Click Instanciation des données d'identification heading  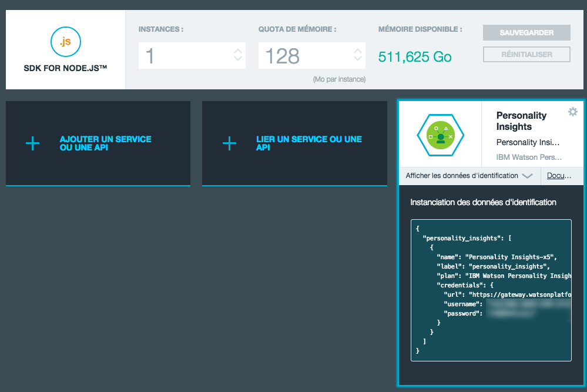point(483,203)
